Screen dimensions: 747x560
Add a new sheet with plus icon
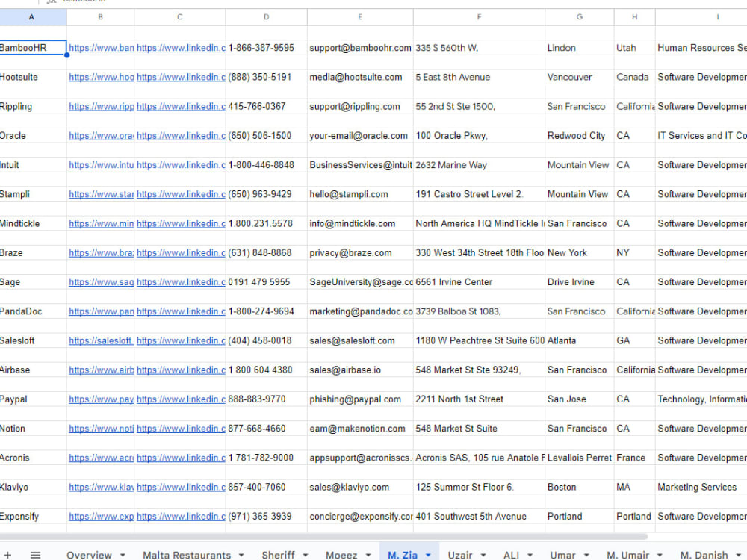tap(7, 555)
